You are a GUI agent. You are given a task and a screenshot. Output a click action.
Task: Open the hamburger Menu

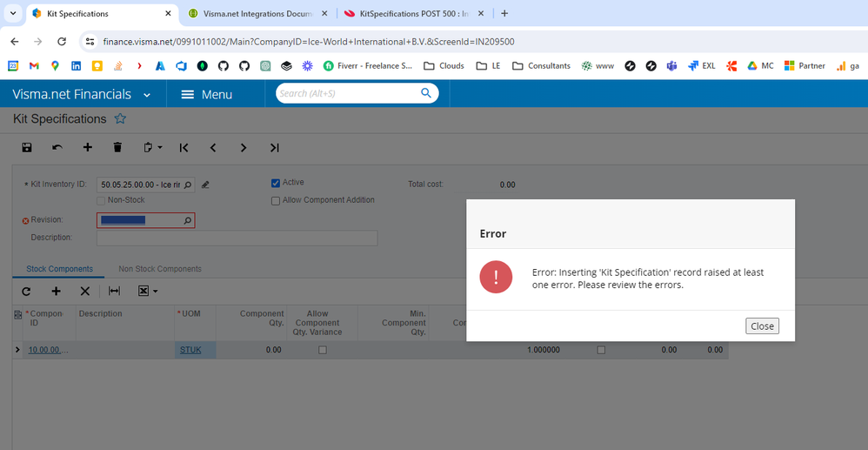pyautogui.click(x=206, y=95)
